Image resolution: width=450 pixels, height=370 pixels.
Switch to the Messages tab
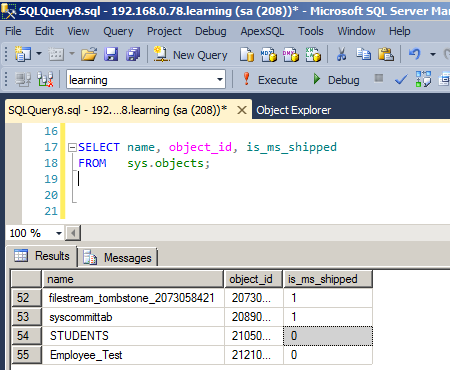(x=118, y=258)
